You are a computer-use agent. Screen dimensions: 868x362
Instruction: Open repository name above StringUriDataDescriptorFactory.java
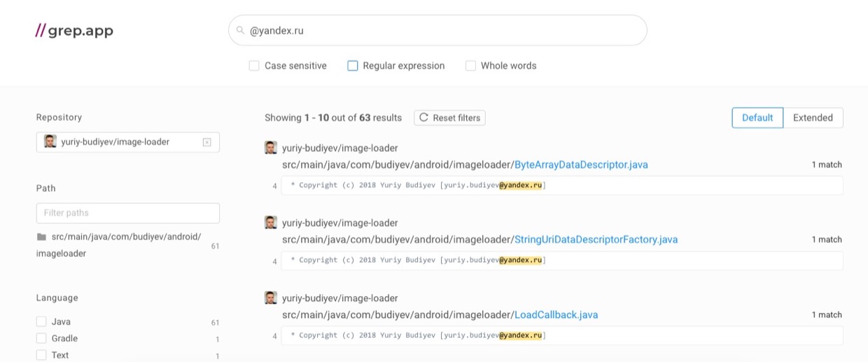click(340, 223)
